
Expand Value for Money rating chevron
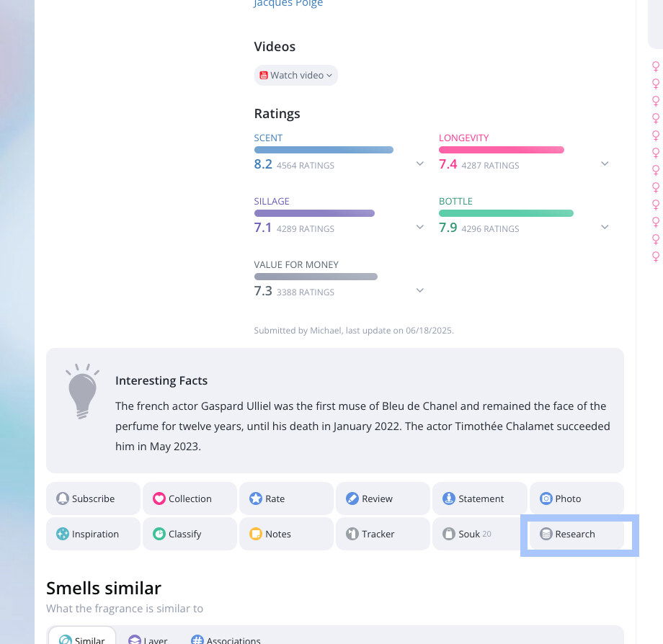pyautogui.click(x=420, y=290)
